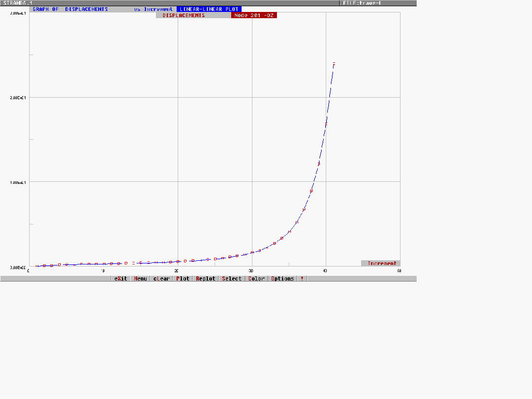Click the FILE name label in the title bar
Viewport: 532px width, 399px height.
(x=362, y=3)
